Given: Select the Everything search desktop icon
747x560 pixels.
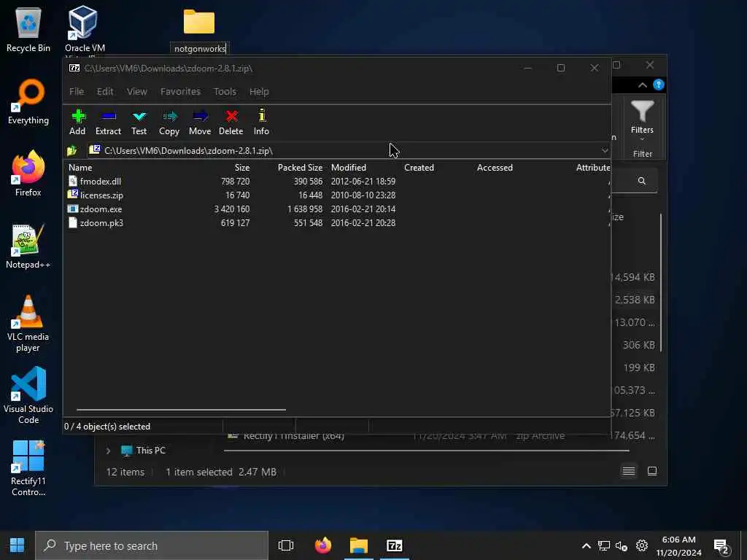Looking at the screenshot, I should pyautogui.click(x=28, y=95).
